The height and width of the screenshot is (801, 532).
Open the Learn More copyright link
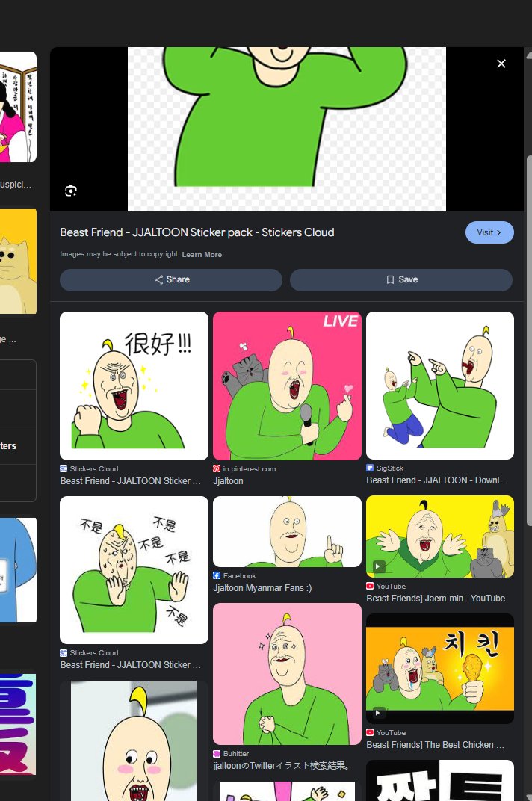point(202,254)
